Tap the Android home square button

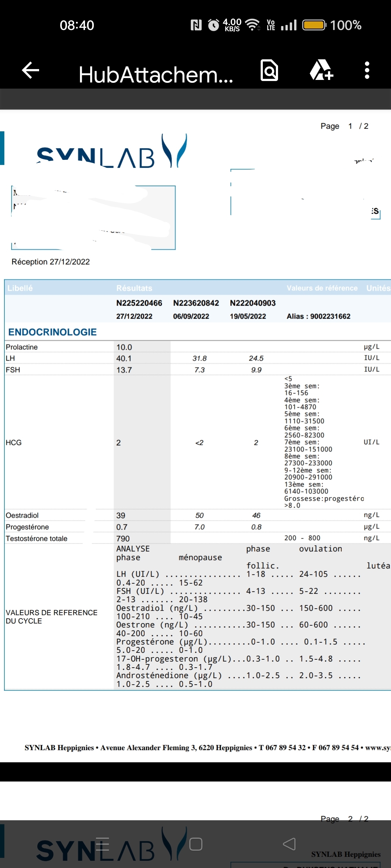pos(195,844)
